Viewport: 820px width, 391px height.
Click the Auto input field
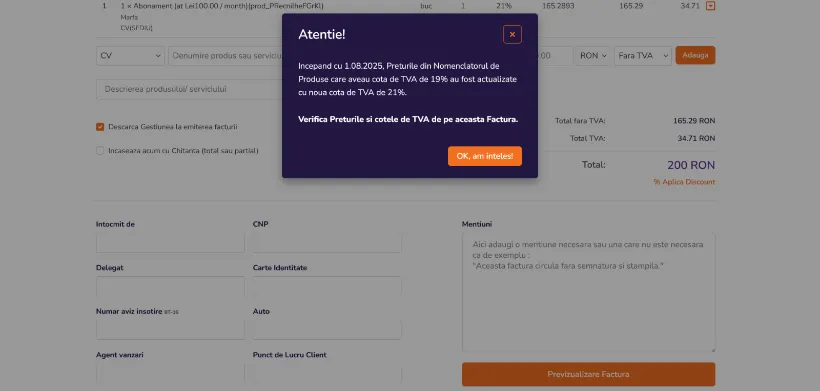tap(327, 330)
